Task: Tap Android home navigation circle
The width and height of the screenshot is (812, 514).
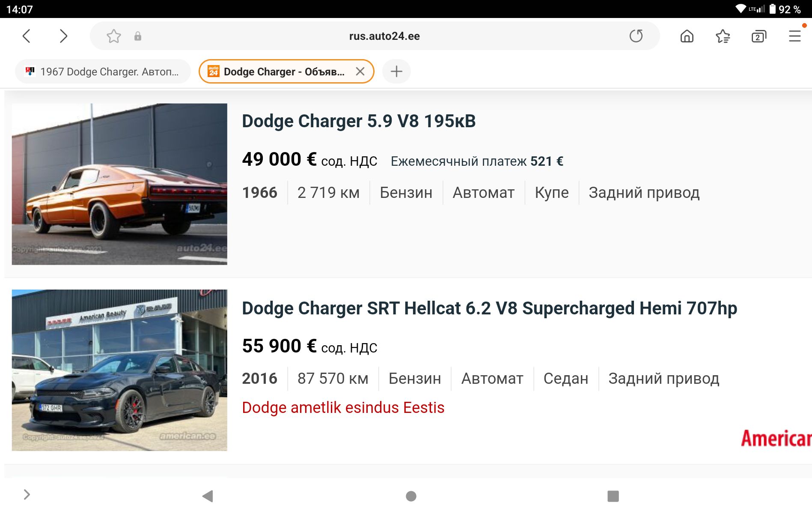Action: [411, 496]
